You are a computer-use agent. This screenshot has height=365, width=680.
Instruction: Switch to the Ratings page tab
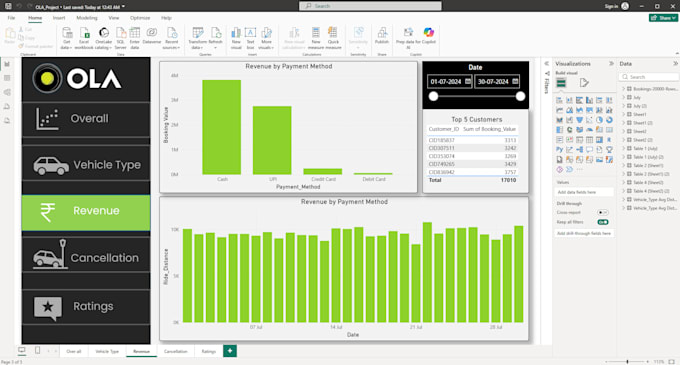point(209,351)
